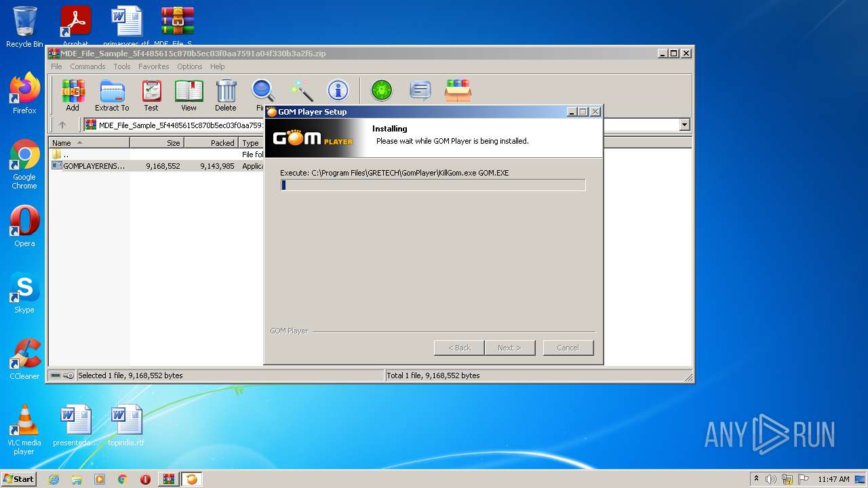This screenshot has height=488, width=868.
Task: Click the Delete trash can toolbar icon
Action: pyautogui.click(x=226, y=96)
